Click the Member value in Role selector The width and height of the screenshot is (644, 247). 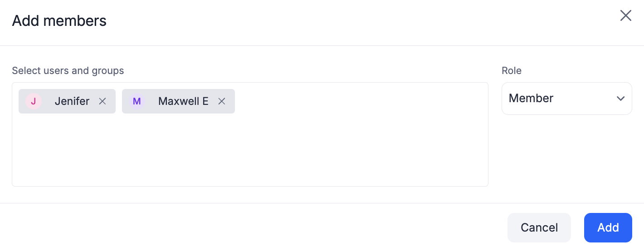click(531, 99)
